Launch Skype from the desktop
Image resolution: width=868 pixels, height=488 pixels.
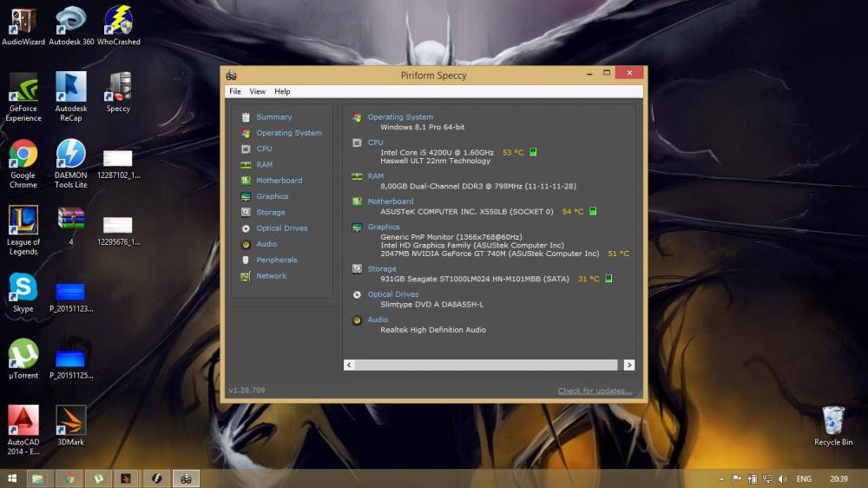tap(23, 293)
